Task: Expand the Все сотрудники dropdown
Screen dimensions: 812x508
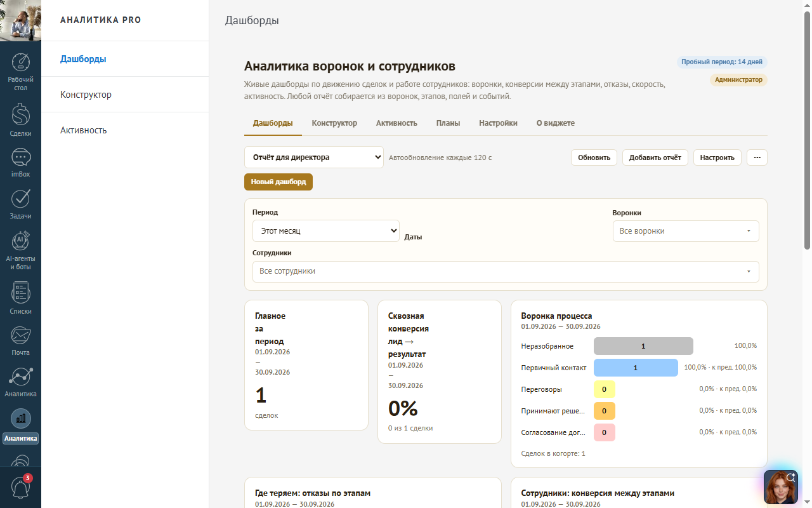Action: (506, 271)
